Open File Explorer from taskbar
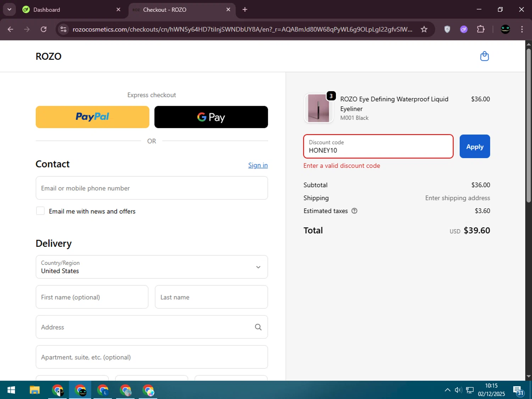The height and width of the screenshot is (399, 532). click(x=34, y=390)
